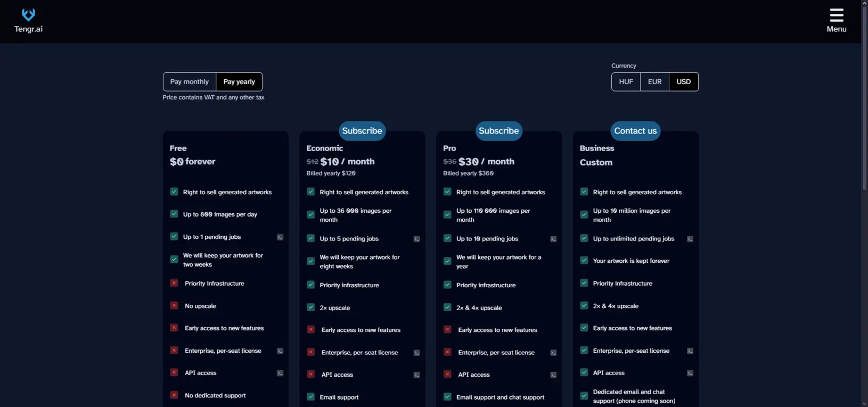Click 'Dedicated email and chat support' text
Viewport: 868px width, 407px height.
(x=634, y=396)
